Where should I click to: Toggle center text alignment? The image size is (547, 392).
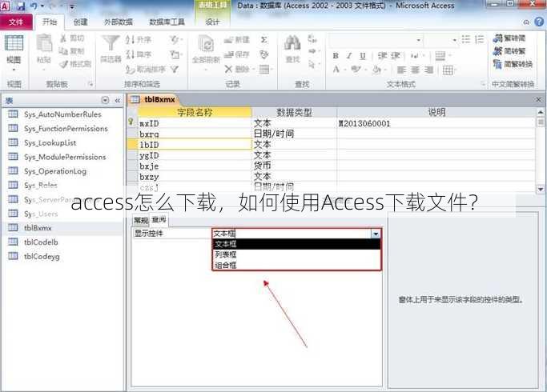pos(415,70)
